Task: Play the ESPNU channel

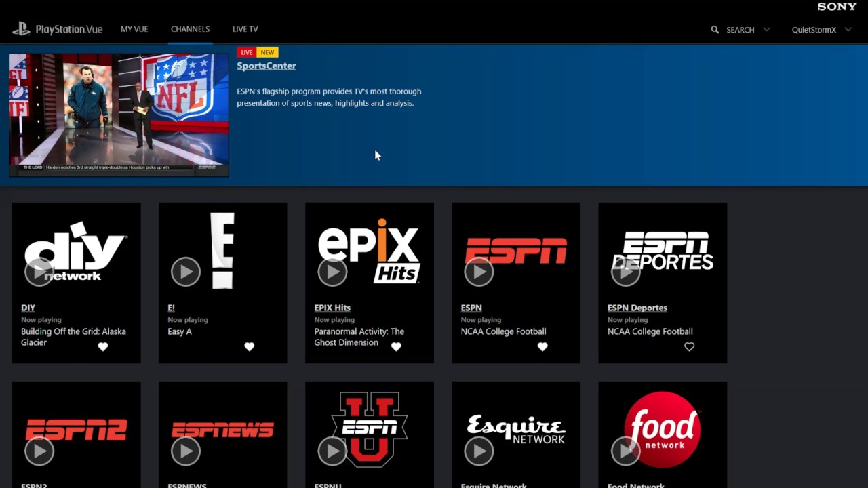Action: click(x=332, y=451)
